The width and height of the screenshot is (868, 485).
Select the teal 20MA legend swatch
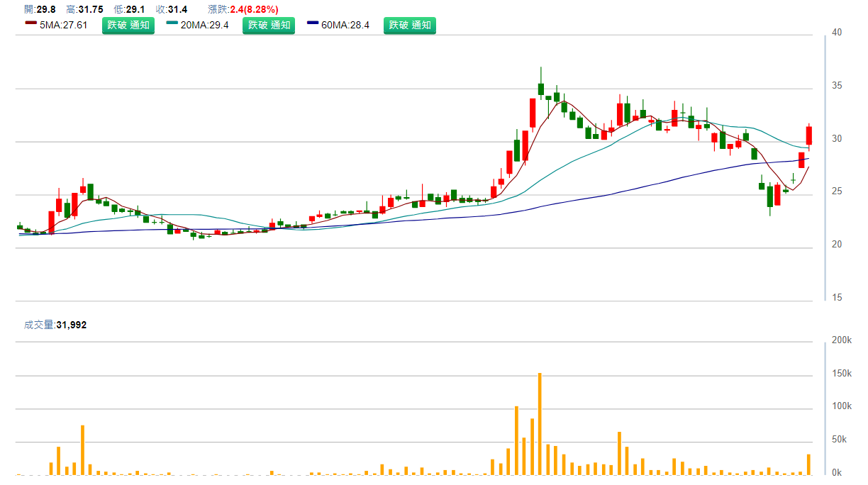(172, 23)
